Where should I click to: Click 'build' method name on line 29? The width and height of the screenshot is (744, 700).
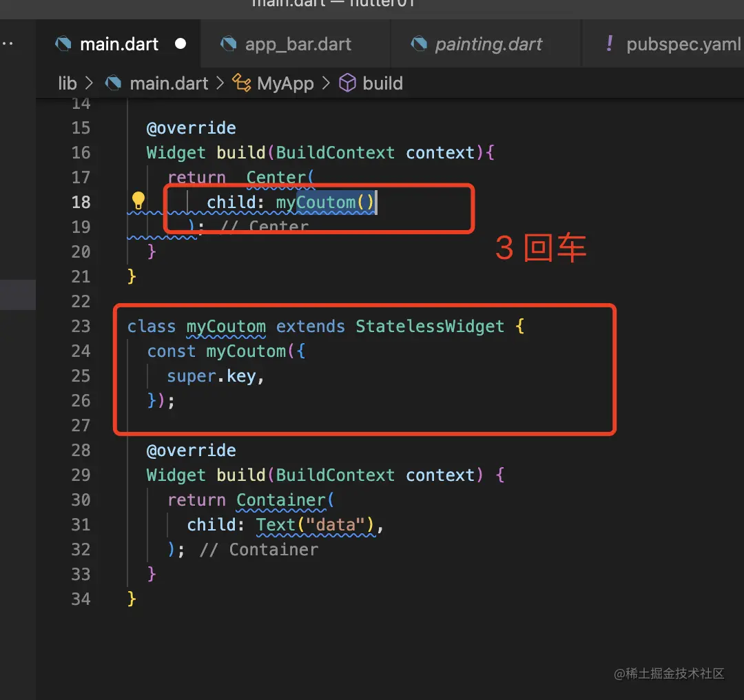point(240,475)
